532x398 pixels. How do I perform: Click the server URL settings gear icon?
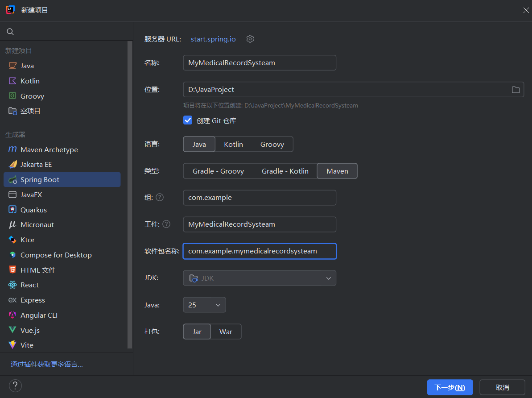(250, 39)
